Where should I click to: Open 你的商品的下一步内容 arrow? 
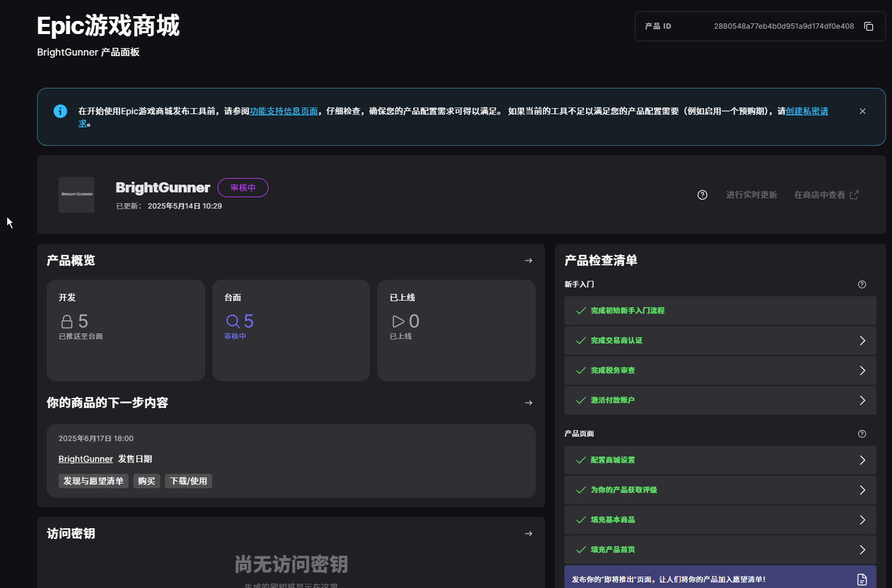529,403
